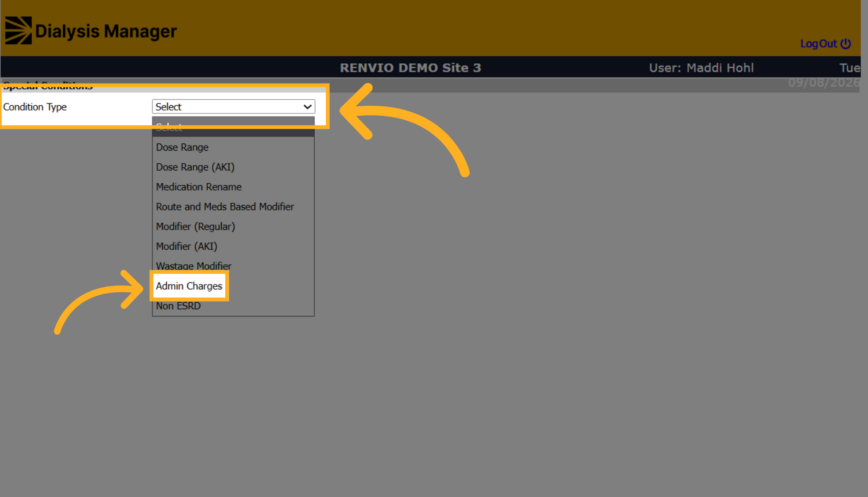The image size is (868, 497).
Task: Select Admin Charges condition type
Action: click(189, 286)
